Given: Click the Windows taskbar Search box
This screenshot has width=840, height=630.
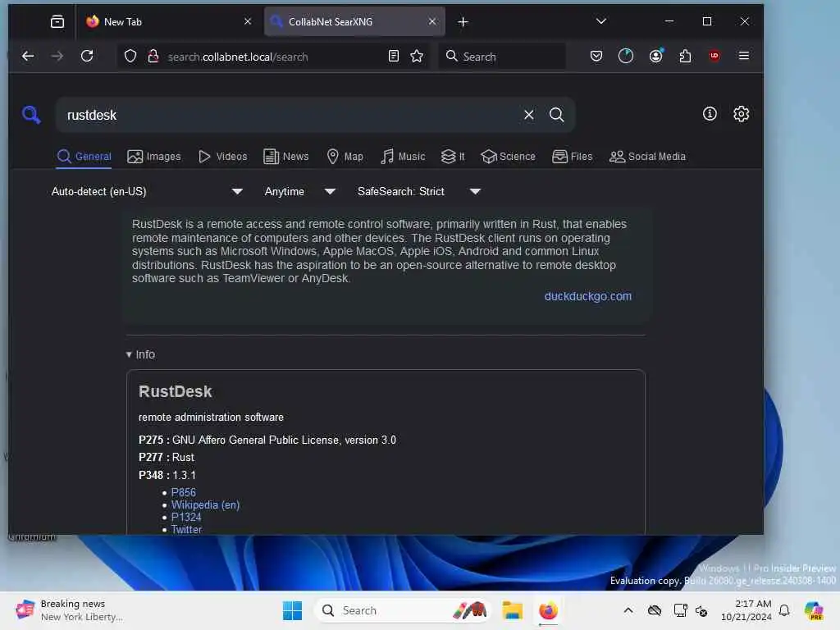Looking at the screenshot, I should [x=403, y=610].
